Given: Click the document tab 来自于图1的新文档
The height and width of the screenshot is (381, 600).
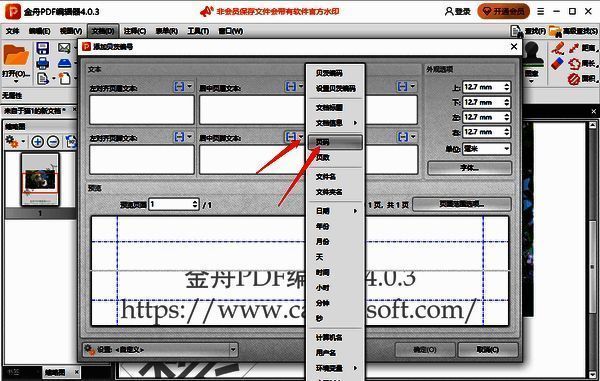Looking at the screenshot, I should [35, 111].
